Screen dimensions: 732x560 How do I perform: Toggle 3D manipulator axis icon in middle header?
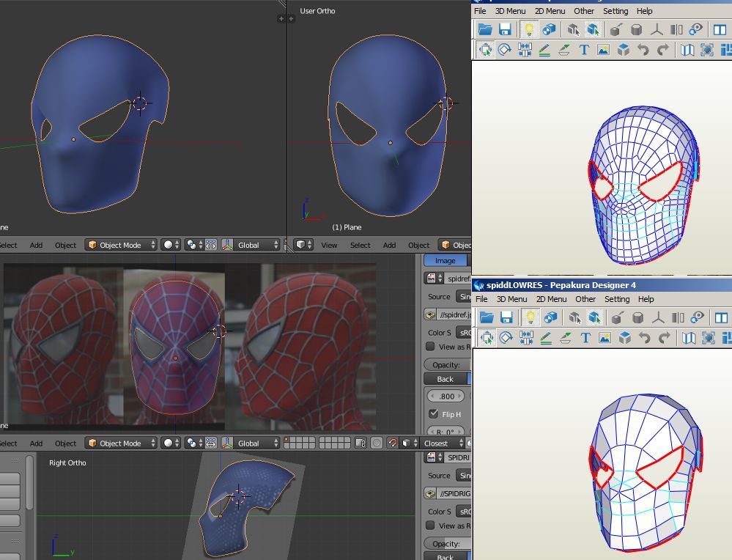pyautogui.click(x=227, y=443)
